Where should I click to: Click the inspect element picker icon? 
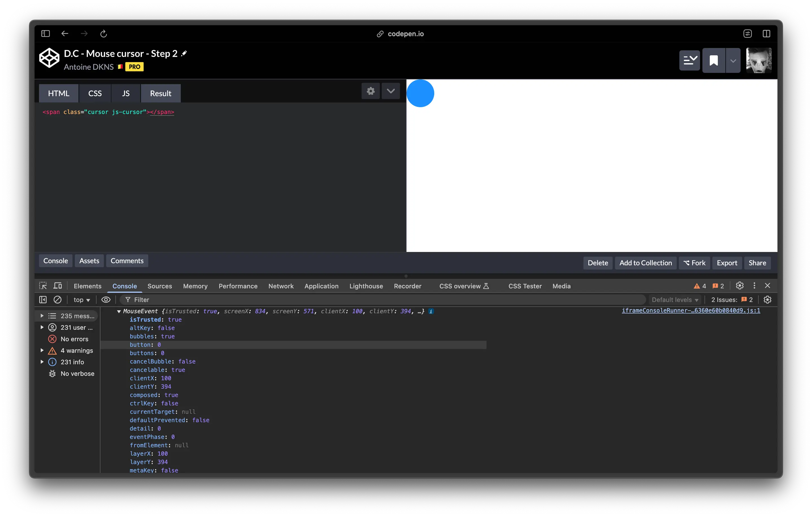tap(43, 286)
